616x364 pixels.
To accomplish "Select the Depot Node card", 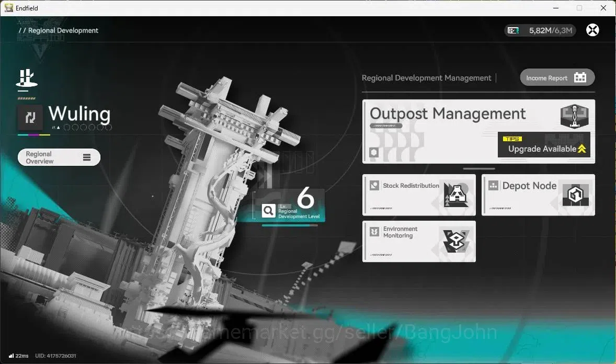I will tap(538, 195).
